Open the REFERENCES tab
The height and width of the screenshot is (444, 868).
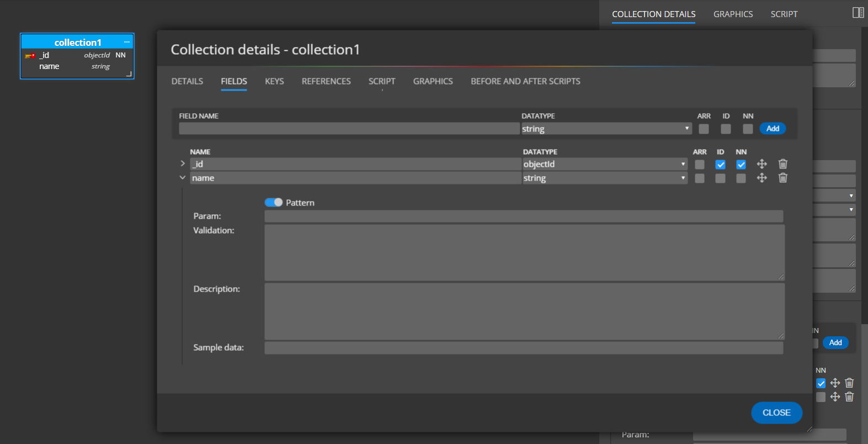click(326, 81)
